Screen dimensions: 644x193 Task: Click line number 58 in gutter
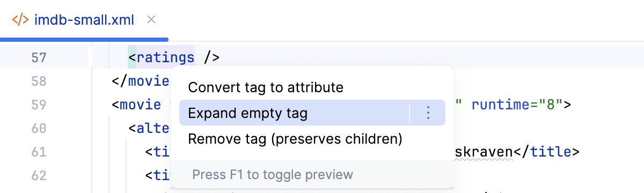[39, 81]
